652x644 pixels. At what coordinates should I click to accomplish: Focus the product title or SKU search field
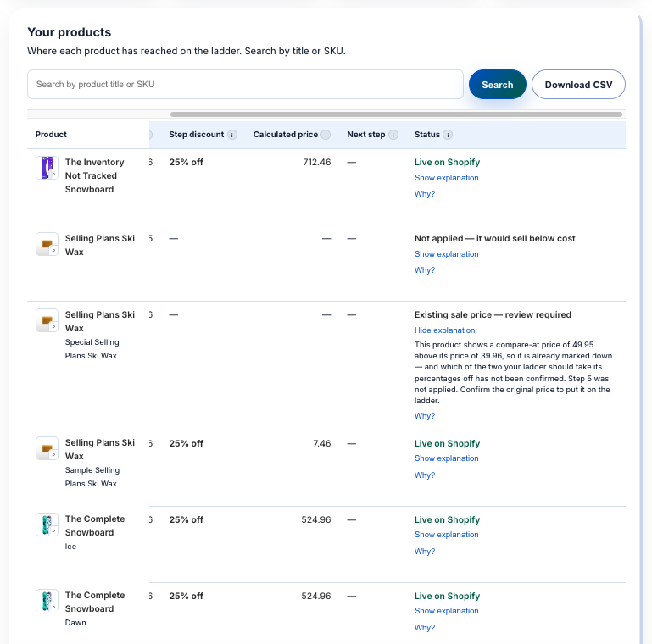245,85
